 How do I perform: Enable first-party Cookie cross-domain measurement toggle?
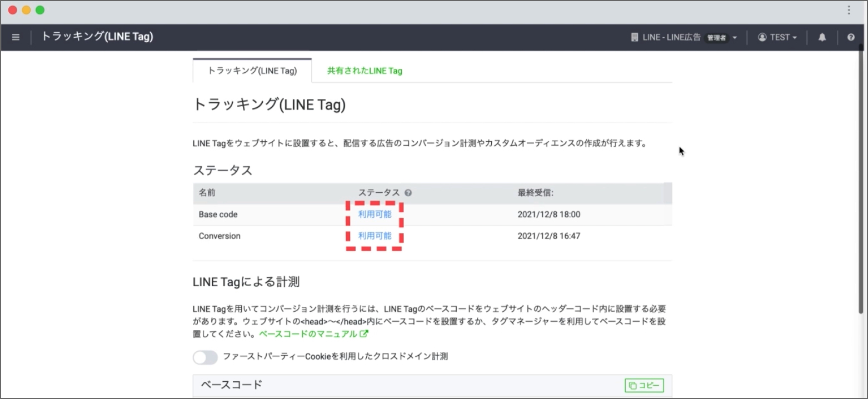coord(205,357)
